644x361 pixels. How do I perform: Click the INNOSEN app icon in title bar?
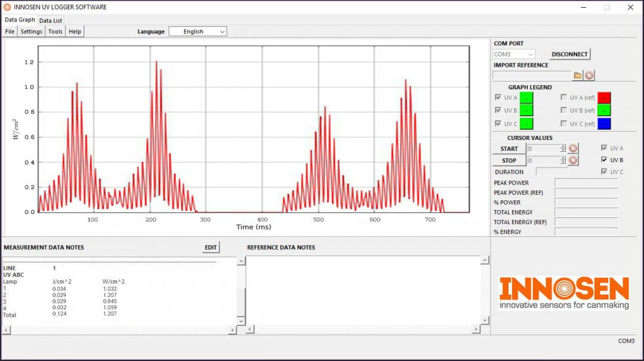[x=7, y=7]
